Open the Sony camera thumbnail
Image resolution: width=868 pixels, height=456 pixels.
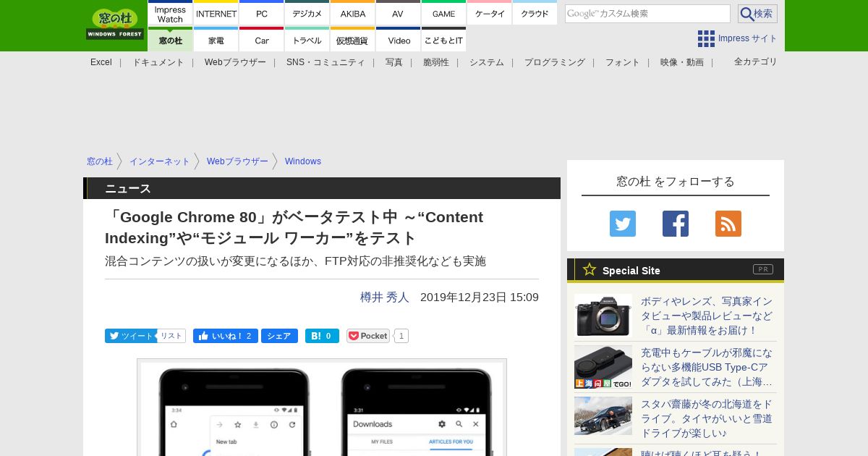click(603, 316)
